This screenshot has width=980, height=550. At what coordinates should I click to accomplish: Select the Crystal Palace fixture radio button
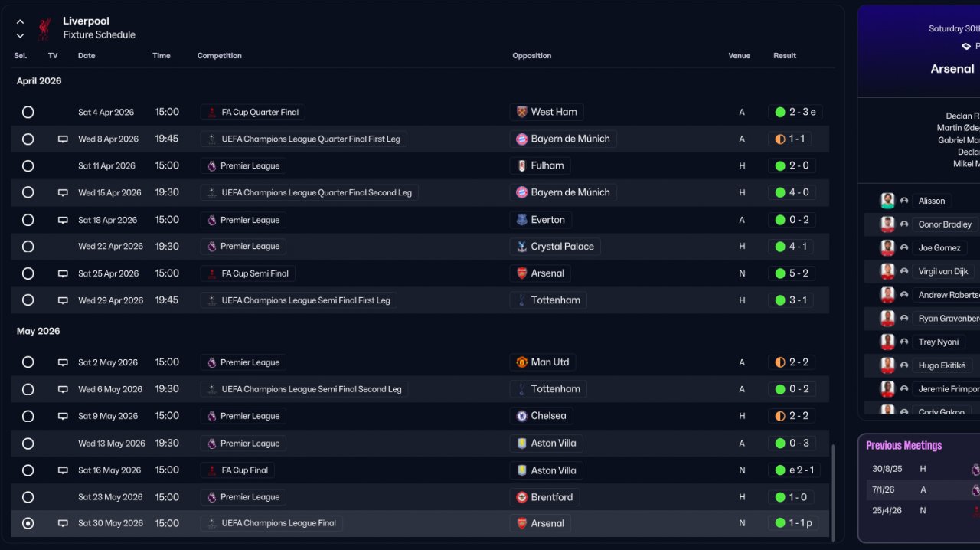click(x=28, y=247)
